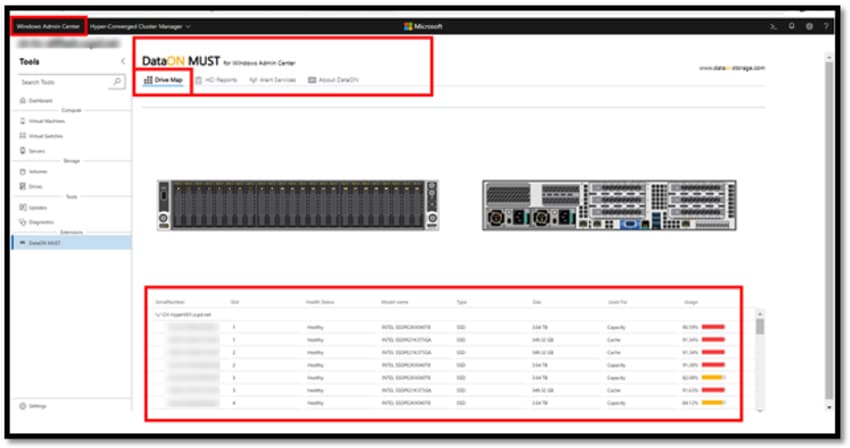Click the drive table scrollbar thumb

tap(759, 327)
